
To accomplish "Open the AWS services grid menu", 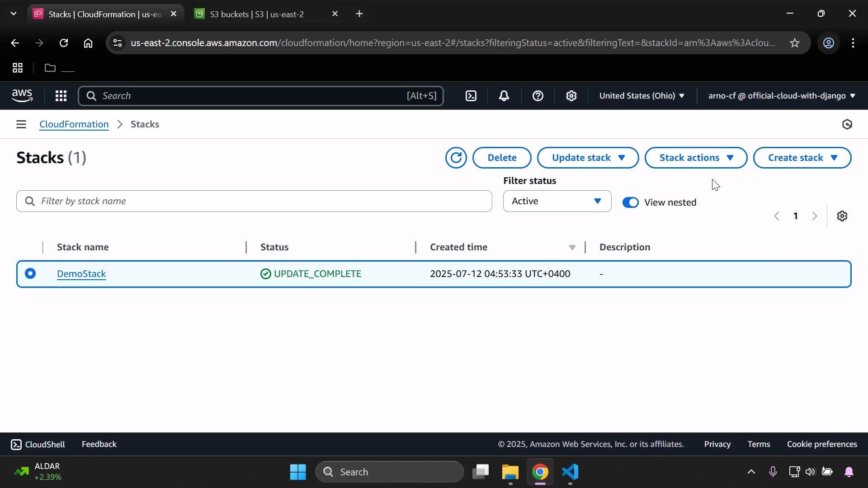I will click(x=61, y=96).
